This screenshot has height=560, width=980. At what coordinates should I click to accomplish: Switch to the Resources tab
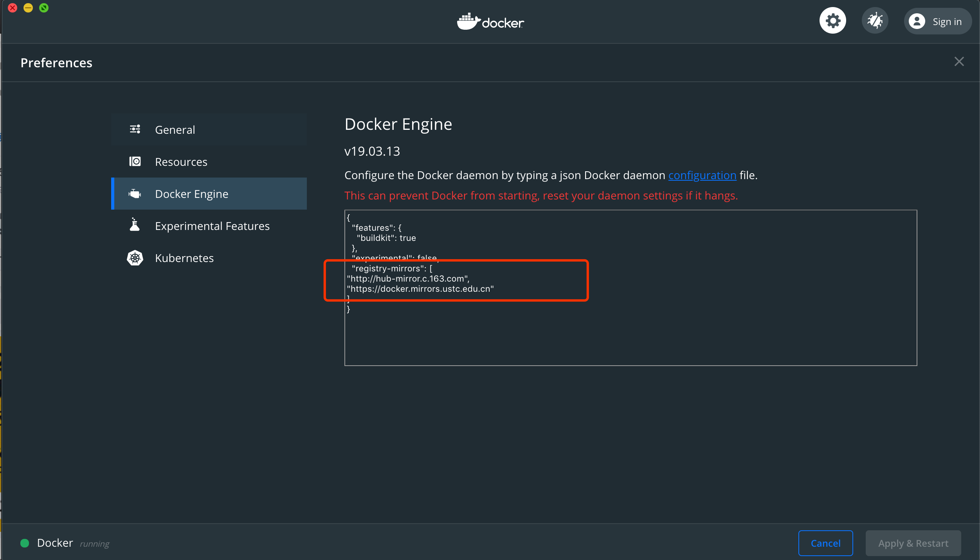(x=209, y=162)
